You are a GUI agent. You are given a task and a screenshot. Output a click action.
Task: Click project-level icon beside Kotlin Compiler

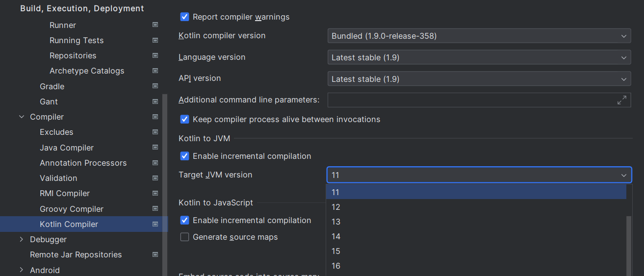pyautogui.click(x=155, y=224)
